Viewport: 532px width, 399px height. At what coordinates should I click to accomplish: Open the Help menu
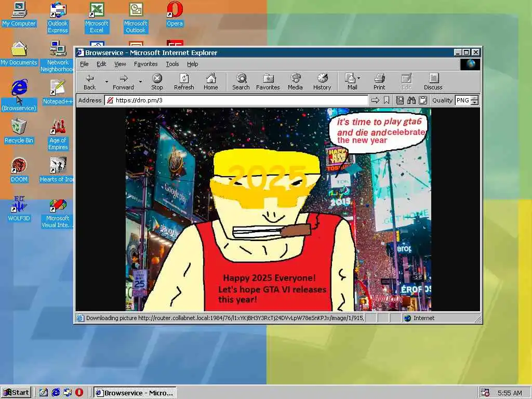coord(192,64)
